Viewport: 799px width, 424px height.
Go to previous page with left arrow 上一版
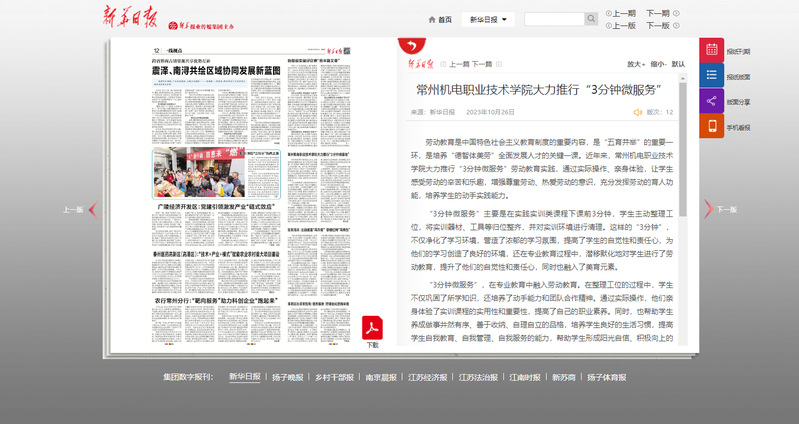pos(80,209)
